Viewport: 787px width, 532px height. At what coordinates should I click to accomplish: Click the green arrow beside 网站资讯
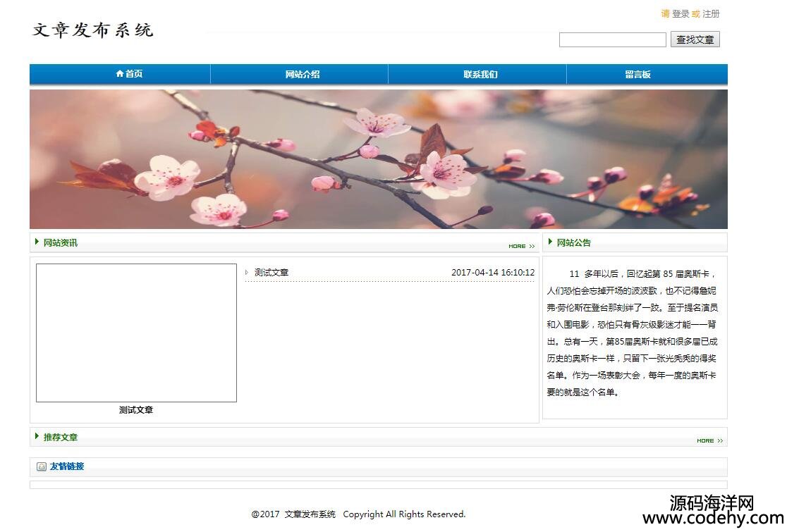37,242
